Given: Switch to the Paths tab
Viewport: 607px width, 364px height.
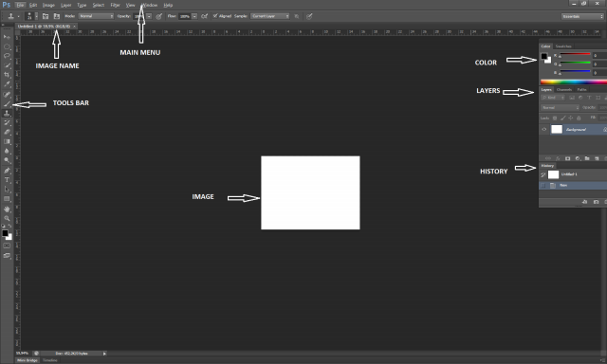Looking at the screenshot, I should click(x=581, y=90).
